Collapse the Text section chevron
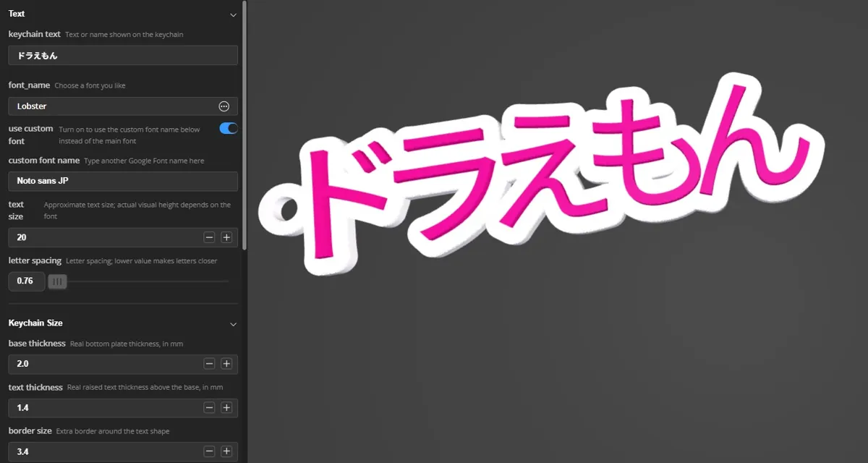 tap(233, 14)
